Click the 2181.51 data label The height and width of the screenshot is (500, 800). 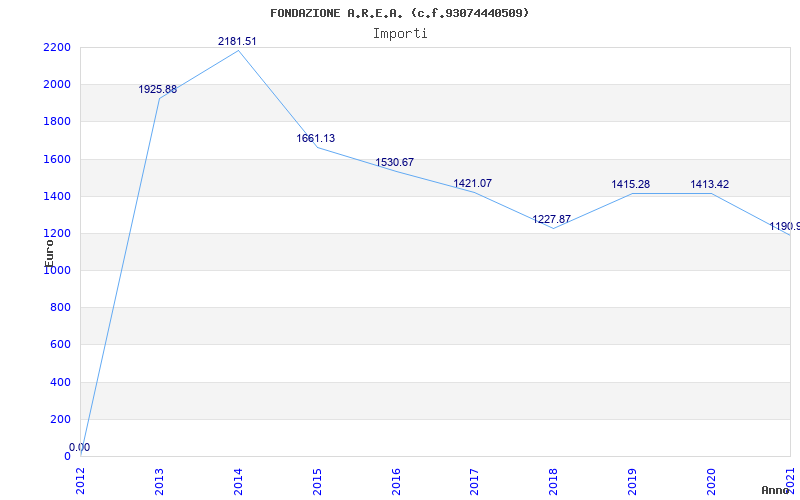click(x=237, y=41)
